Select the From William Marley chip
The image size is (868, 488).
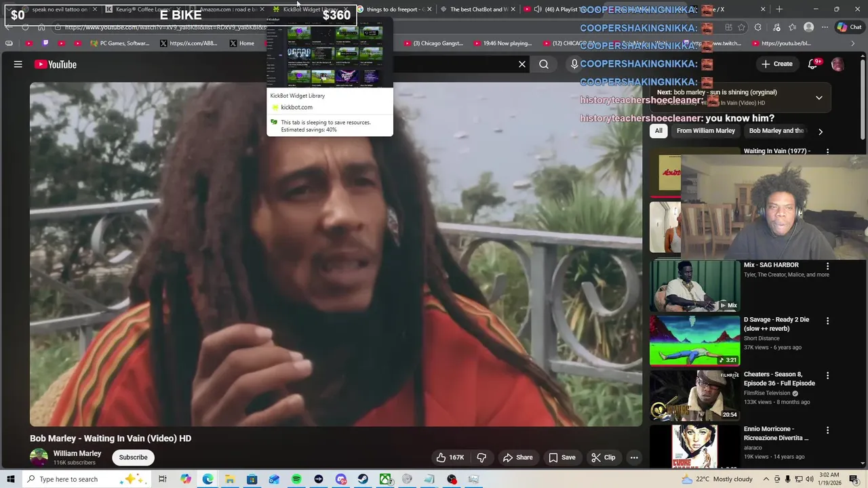point(705,131)
